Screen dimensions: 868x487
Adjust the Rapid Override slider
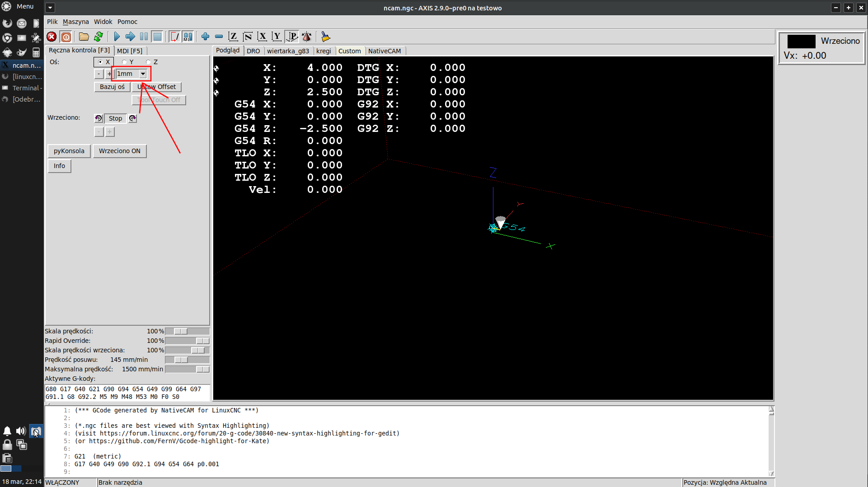click(187, 341)
